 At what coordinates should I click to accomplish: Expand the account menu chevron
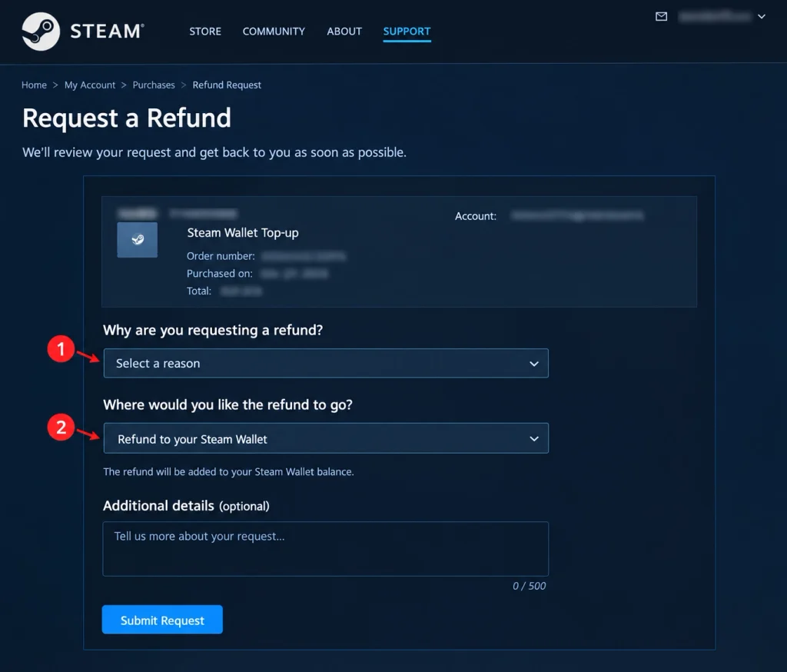click(x=762, y=17)
